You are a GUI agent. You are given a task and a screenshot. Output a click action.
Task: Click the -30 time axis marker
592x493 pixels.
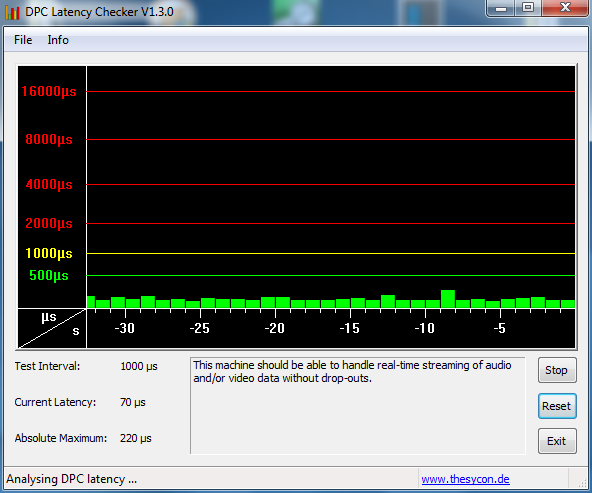click(125, 328)
